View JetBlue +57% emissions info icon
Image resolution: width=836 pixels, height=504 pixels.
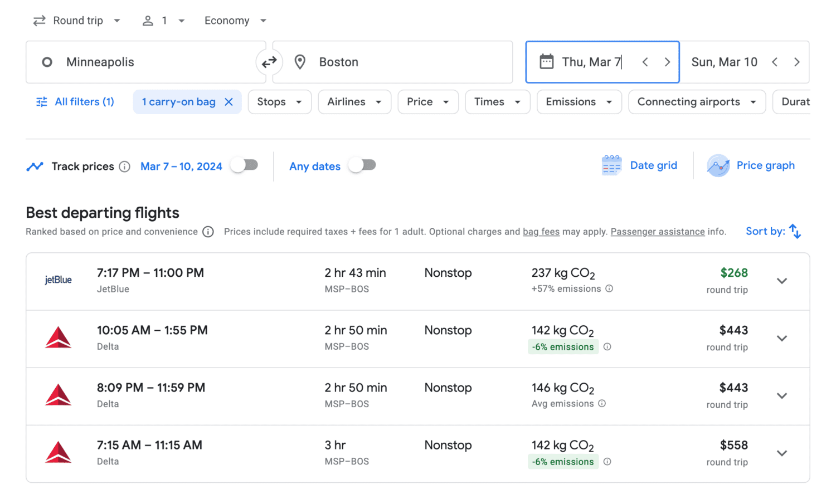(x=609, y=288)
